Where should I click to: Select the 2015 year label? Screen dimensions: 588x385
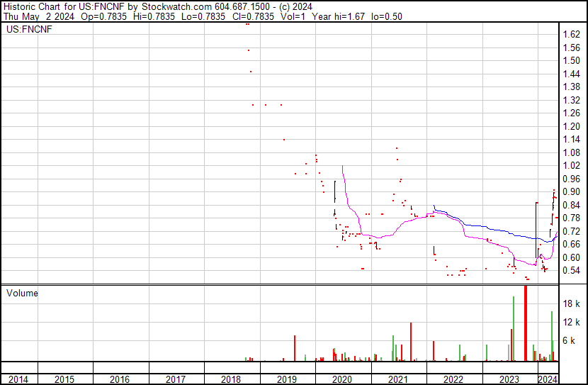coord(64,379)
